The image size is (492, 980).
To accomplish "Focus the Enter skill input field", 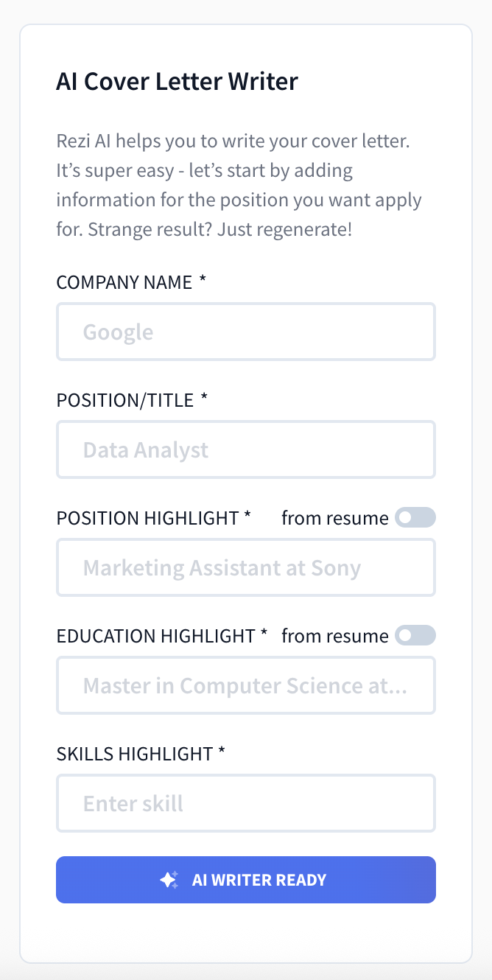I will (x=246, y=803).
